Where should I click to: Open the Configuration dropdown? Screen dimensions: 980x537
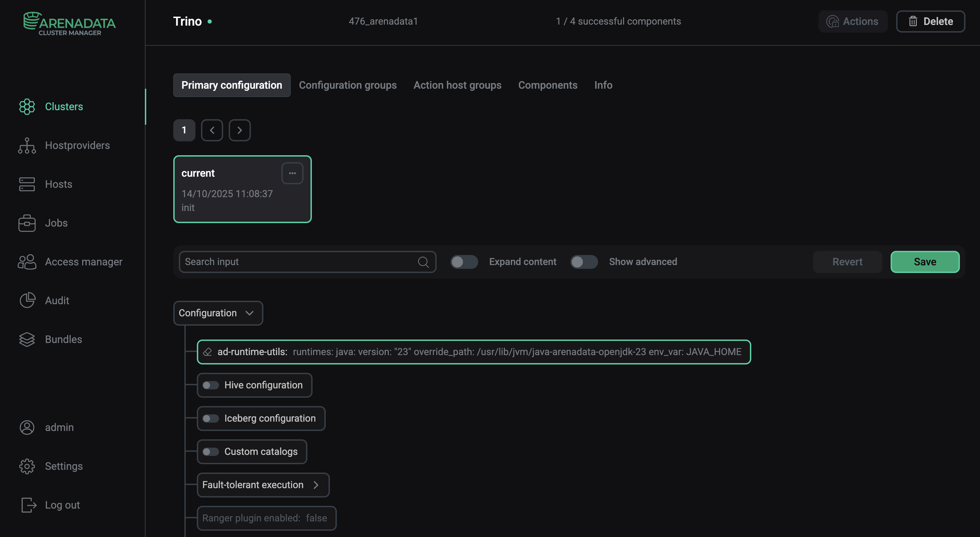218,313
